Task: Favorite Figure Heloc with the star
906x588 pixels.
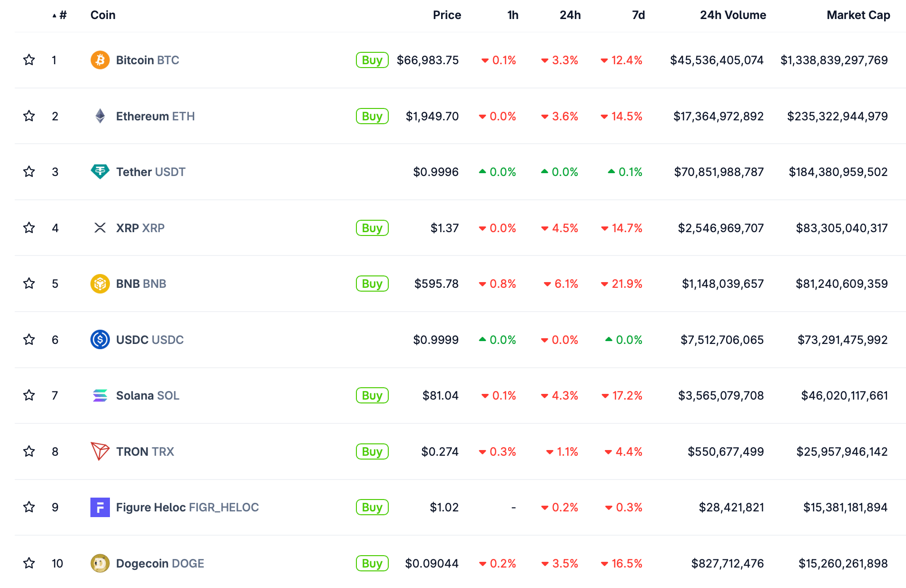Action: click(29, 507)
